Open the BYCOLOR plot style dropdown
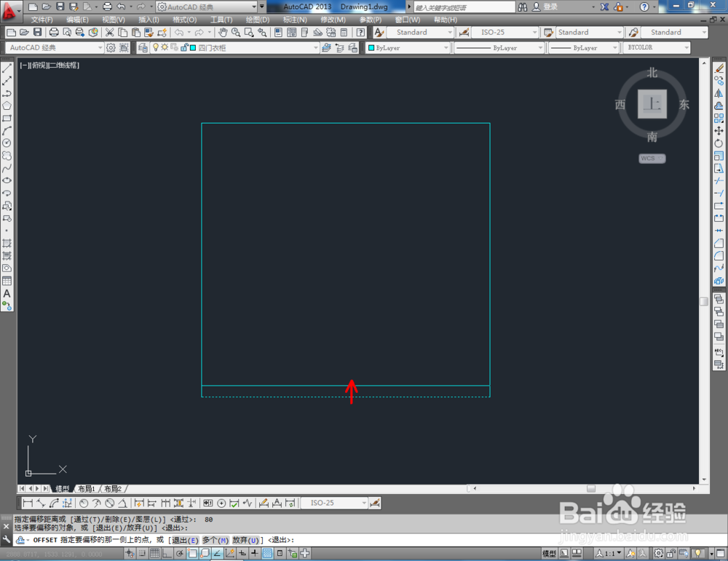Screen dimensions: 728x561 656,48
